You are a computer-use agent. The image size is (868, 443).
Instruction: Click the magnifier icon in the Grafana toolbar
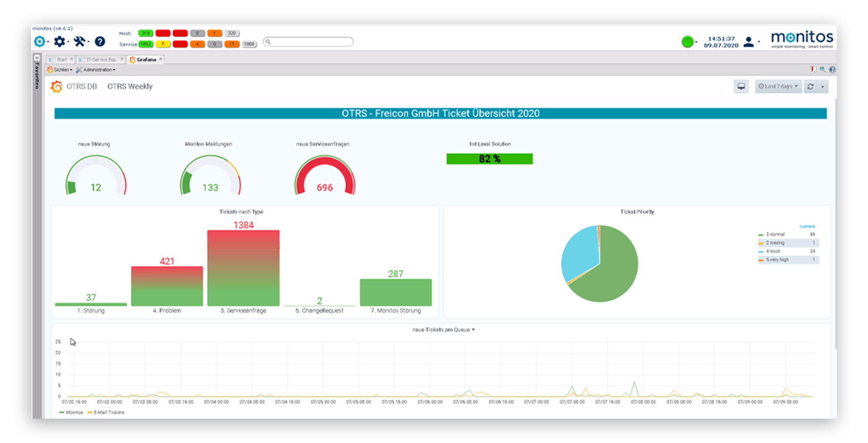pos(823,69)
